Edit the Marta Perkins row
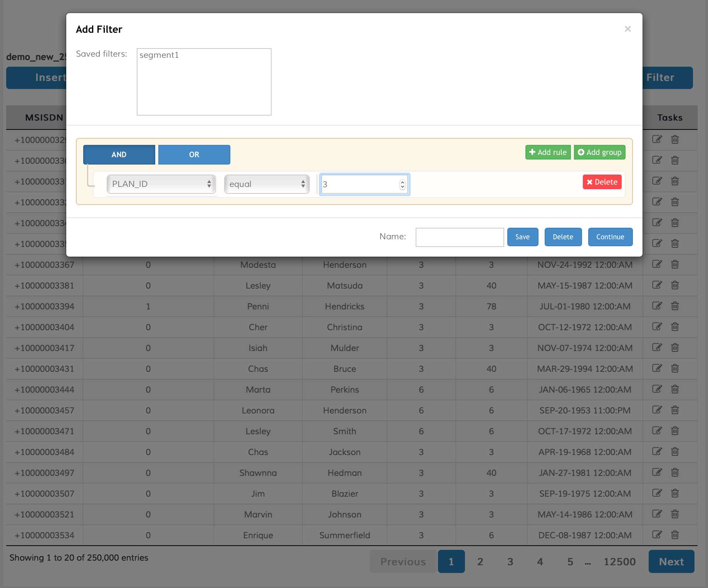Image resolution: width=708 pixels, height=588 pixels. click(x=657, y=389)
